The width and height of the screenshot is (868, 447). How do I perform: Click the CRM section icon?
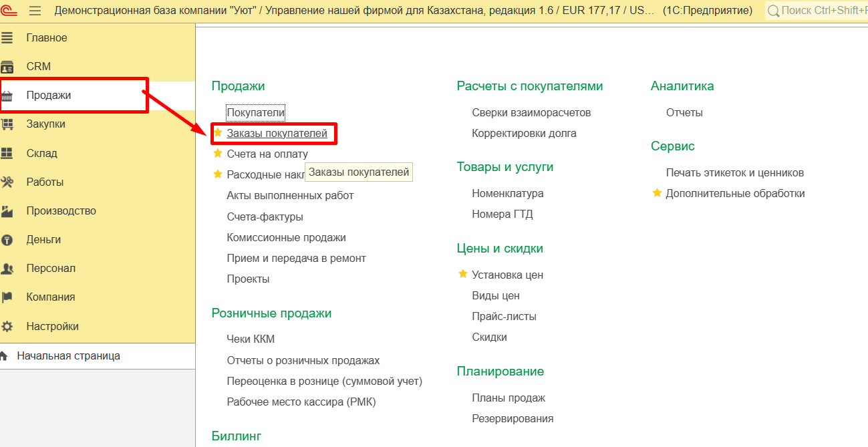point(7,67)
